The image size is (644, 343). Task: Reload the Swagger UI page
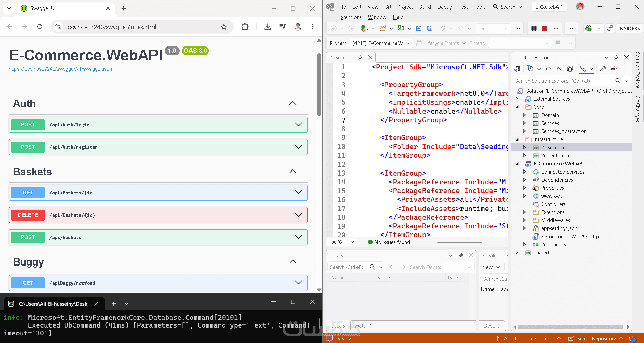(x=40, y=27)
